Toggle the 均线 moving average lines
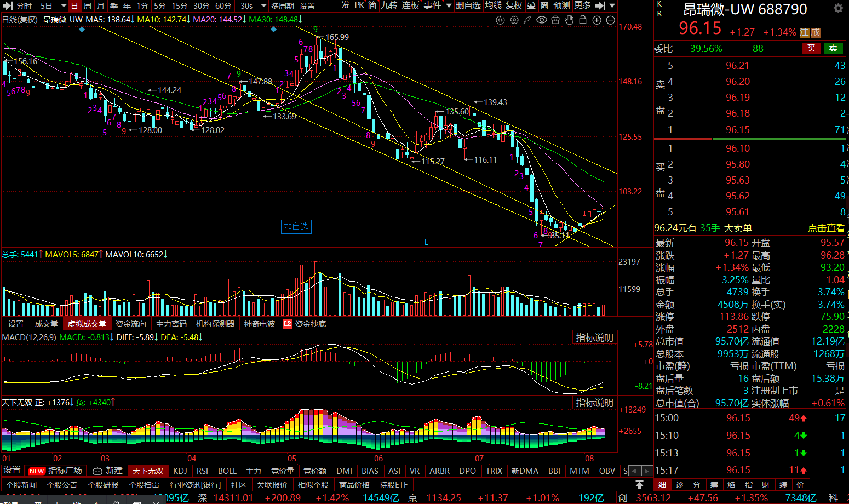849x504 pixels. point(493,5)
